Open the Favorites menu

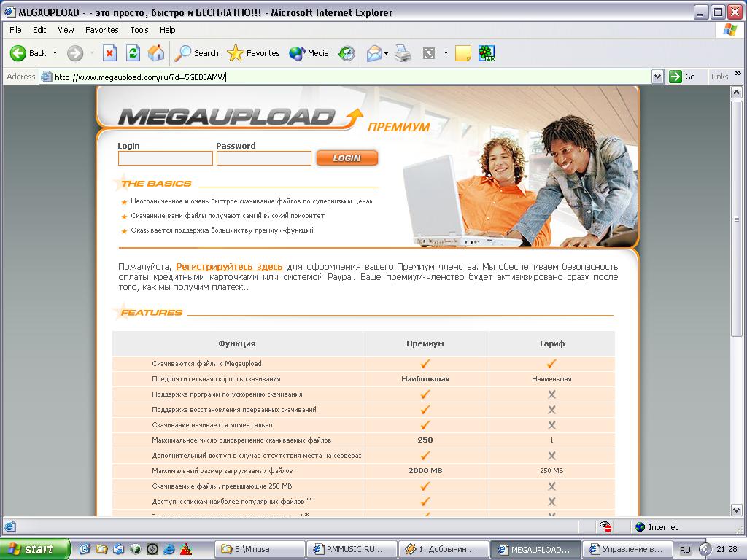click(102, 29)
